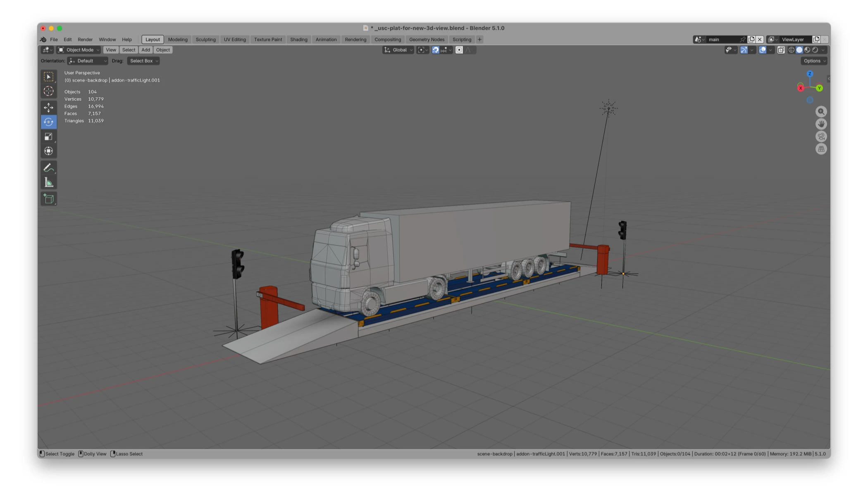Toggle proportional editing button
The image size is (868, 496).
point(459,50)
